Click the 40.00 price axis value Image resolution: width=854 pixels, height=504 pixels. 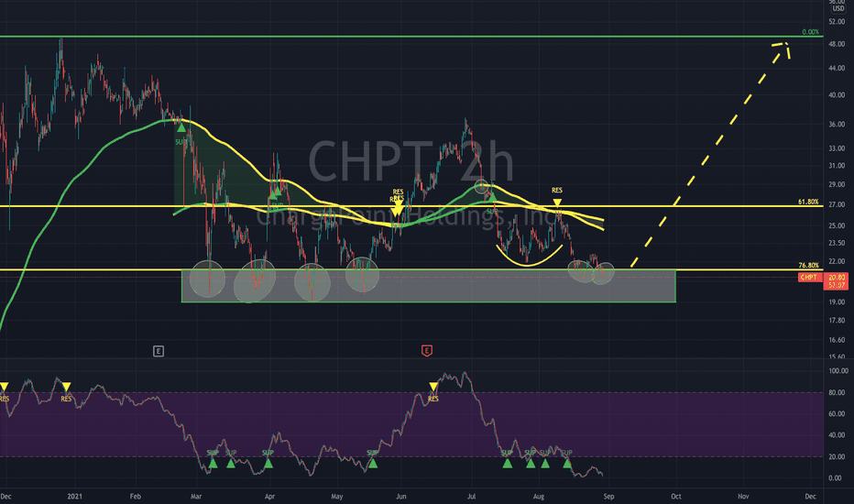pyautogui.click(x=837, y=94)
